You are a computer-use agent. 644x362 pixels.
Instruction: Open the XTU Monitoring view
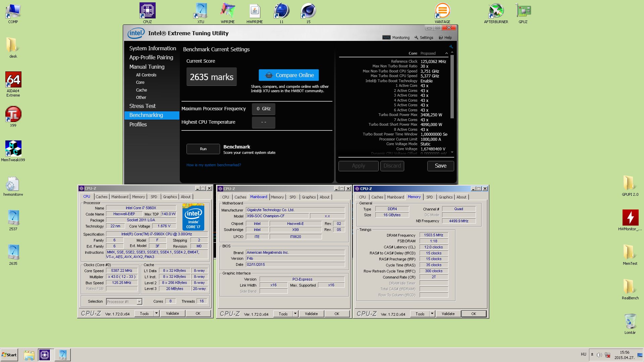tap(396, 38)
